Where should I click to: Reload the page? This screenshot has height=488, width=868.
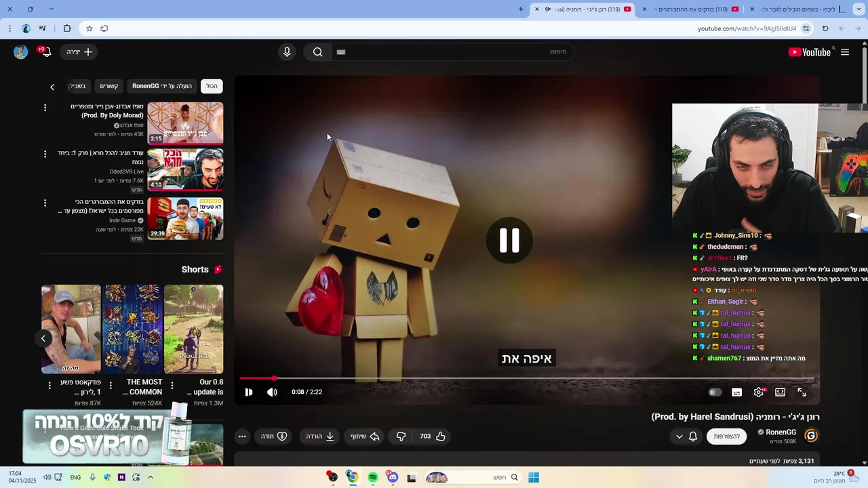(x=825, y=28)
